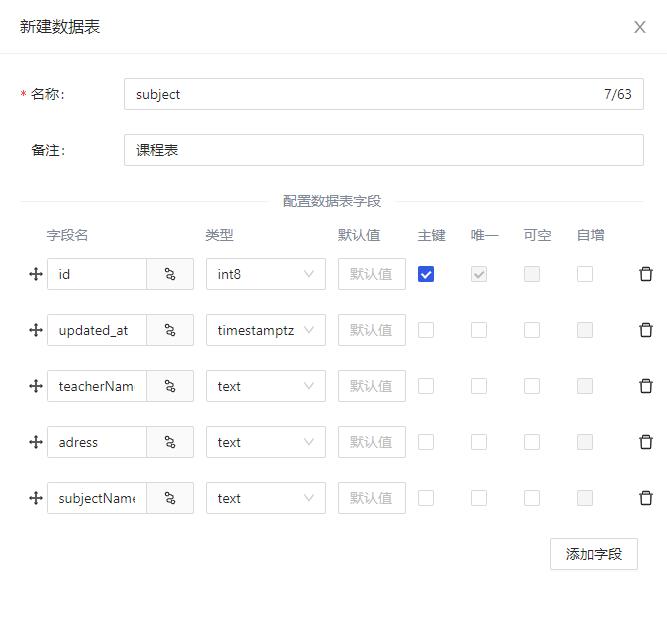Viewport: 667px width, 620px height.
Task: Delete the teacherName field row
Action: 646,386
